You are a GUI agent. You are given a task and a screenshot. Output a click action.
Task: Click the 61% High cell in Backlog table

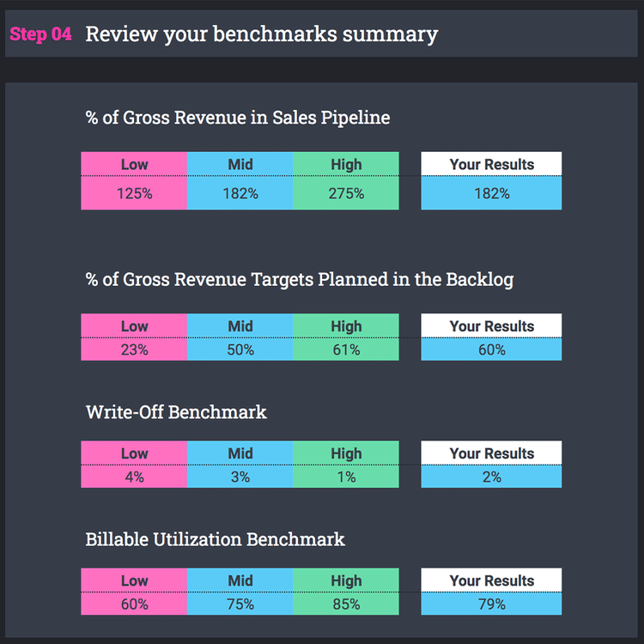click(346, 349)
